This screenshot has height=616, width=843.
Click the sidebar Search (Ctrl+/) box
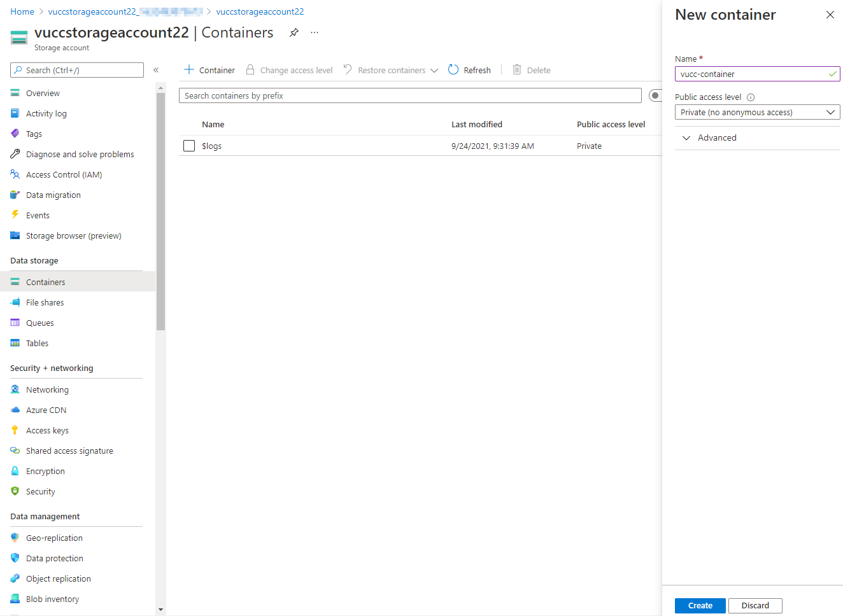(77, 70)
